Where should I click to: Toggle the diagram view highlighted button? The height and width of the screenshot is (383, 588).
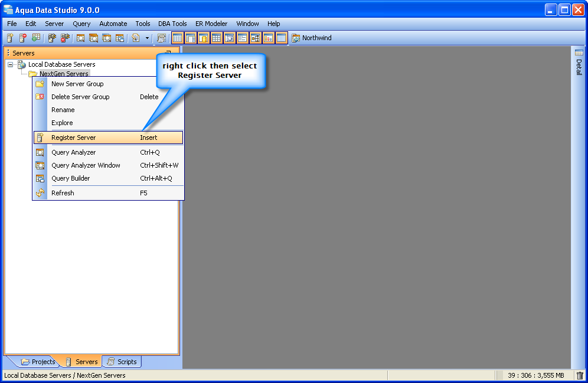click(x=256, y=38)
